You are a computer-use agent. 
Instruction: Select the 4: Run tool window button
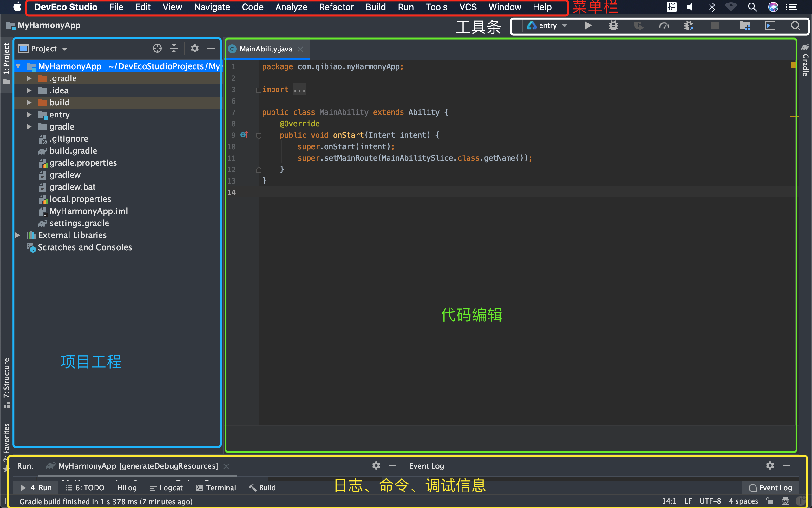tap(36, 487)
